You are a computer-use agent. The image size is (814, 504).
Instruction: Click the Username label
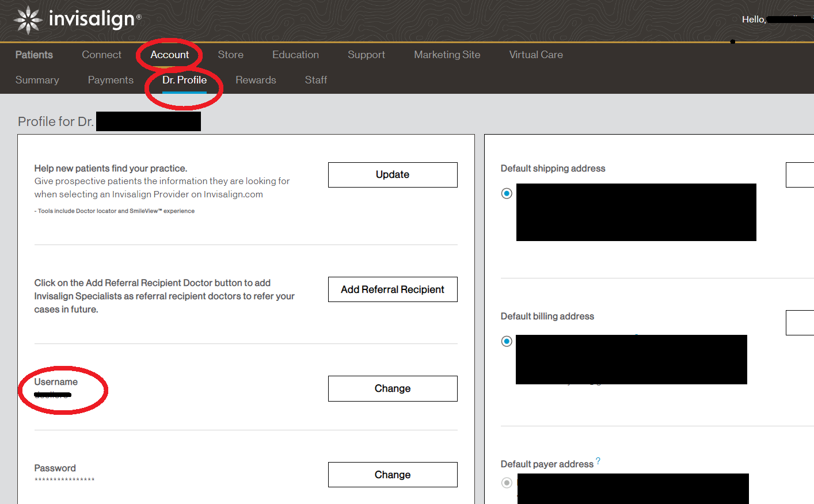pos(56,381)
